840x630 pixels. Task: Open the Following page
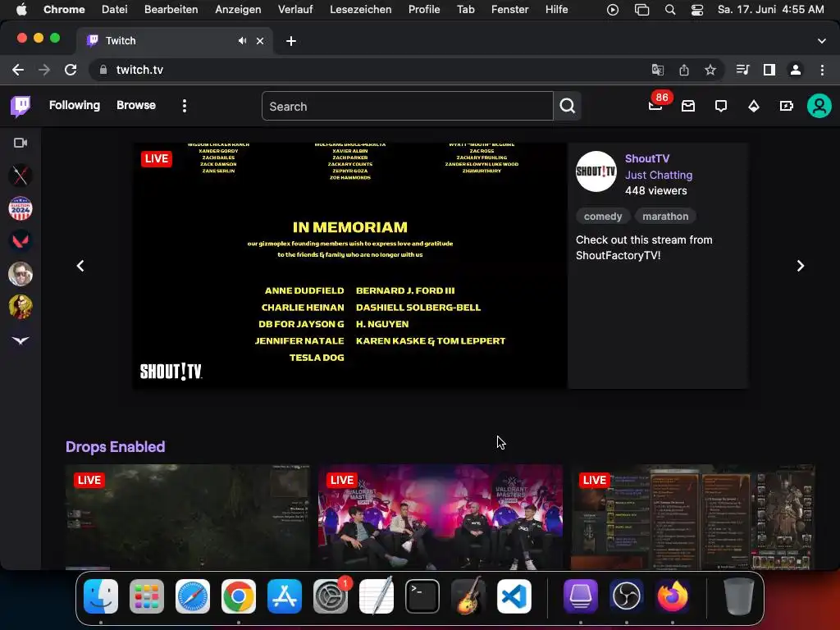pos(75,106)
